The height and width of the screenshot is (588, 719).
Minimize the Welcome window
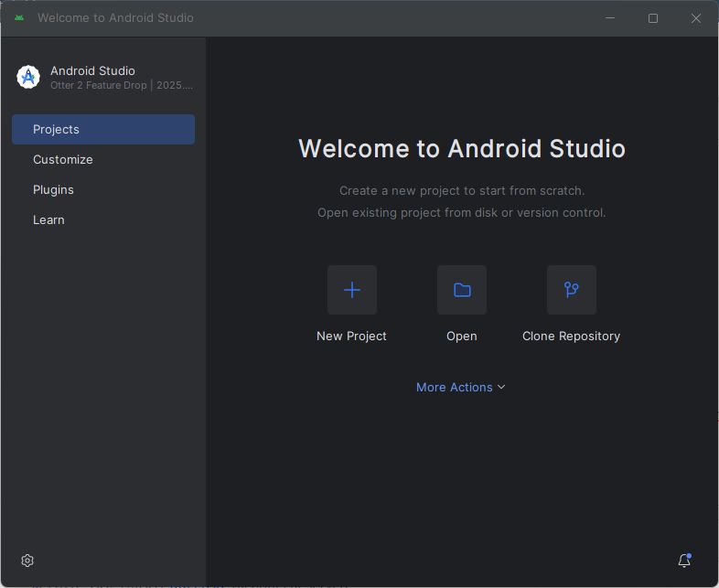610,18
